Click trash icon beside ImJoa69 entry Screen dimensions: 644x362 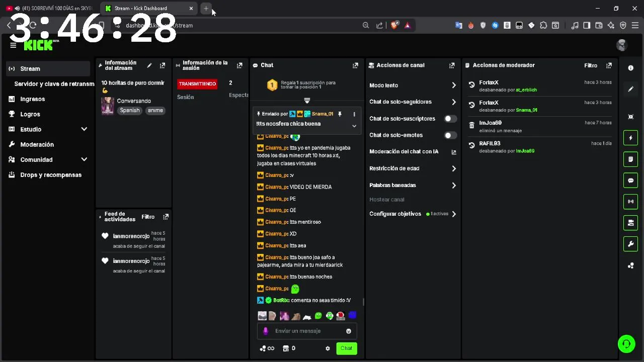(x=471, y=125)
